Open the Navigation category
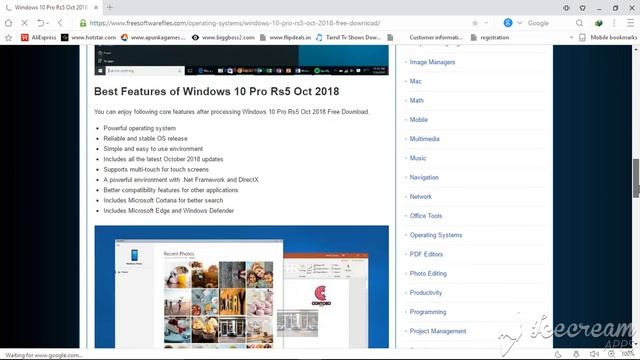640x360 pixels. click(x=424, y=177)
